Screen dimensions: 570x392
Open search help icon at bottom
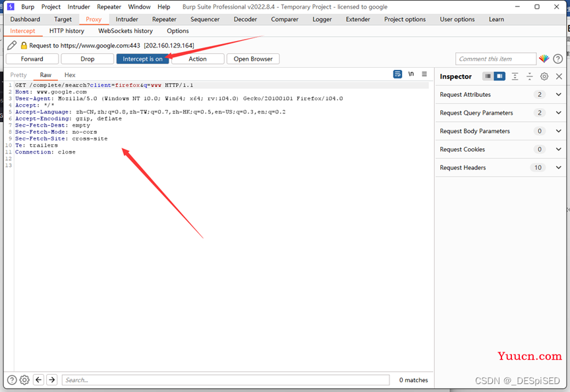(12, 380)
